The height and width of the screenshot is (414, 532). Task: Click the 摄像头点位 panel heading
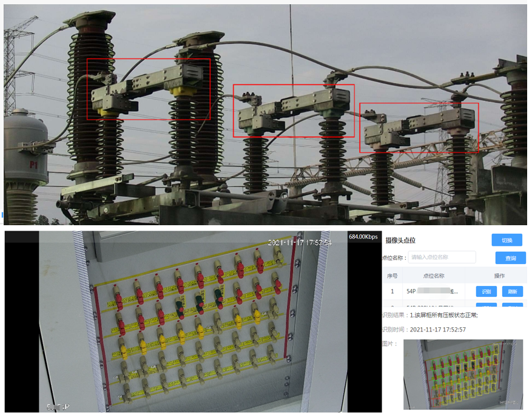click(400, 240)
